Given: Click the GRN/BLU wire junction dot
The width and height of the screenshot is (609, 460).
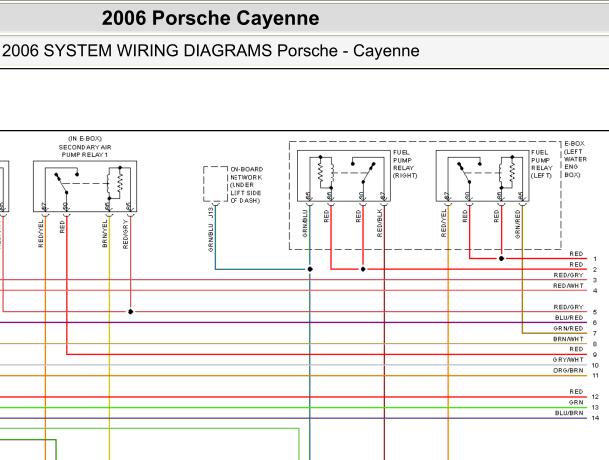Looking at the screenshot, I should click(x=310, y=269).
